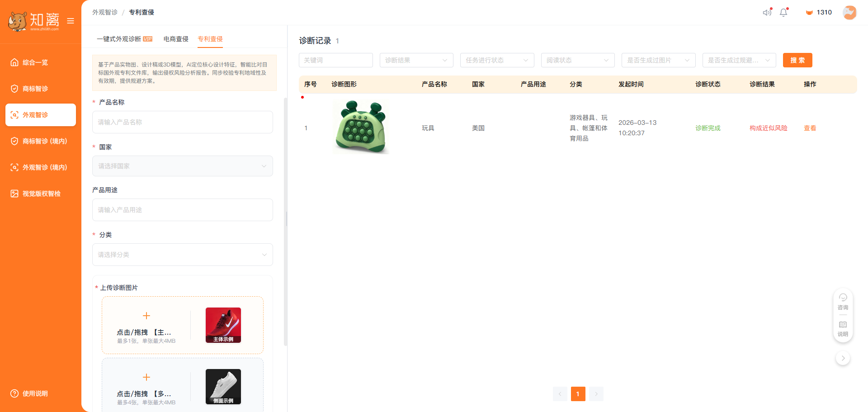Open the 是否生成过图片 filter dropdown
The image size is (868, 412).
[x=659, y=60]
